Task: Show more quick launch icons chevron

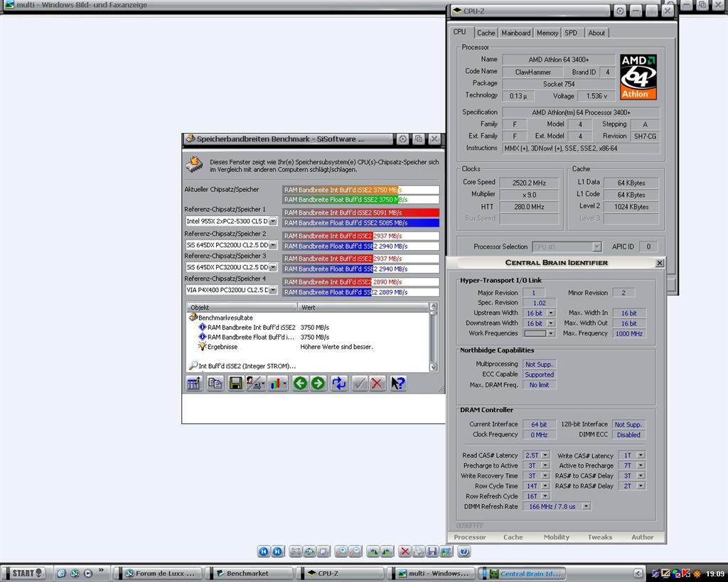Action: (x=101, y=571)
